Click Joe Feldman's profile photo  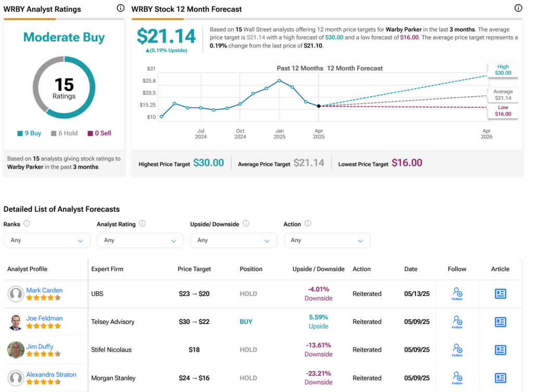(16, 322)
